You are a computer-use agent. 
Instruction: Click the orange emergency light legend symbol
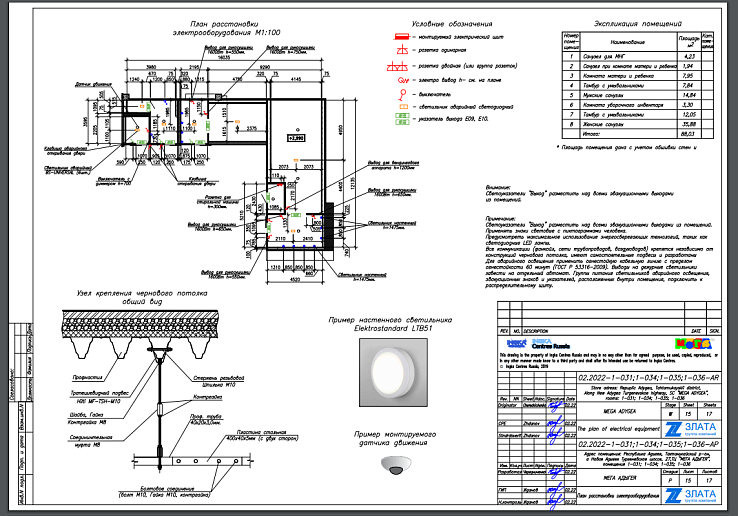pos(402,105)
